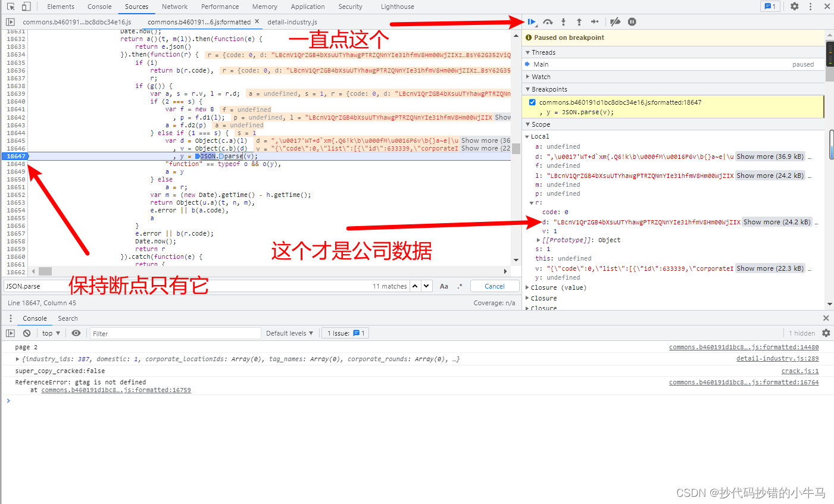Switch to the Console panel tab
Image resolution: width=834 pixels, height=504 pixels.
tap(99, 7)
